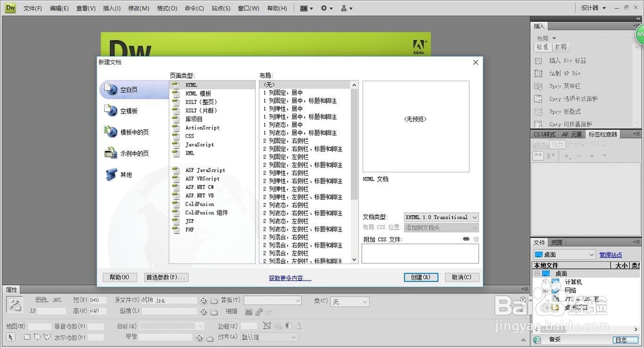Click the brightness and contrast icon

click(x=289, y=326)
